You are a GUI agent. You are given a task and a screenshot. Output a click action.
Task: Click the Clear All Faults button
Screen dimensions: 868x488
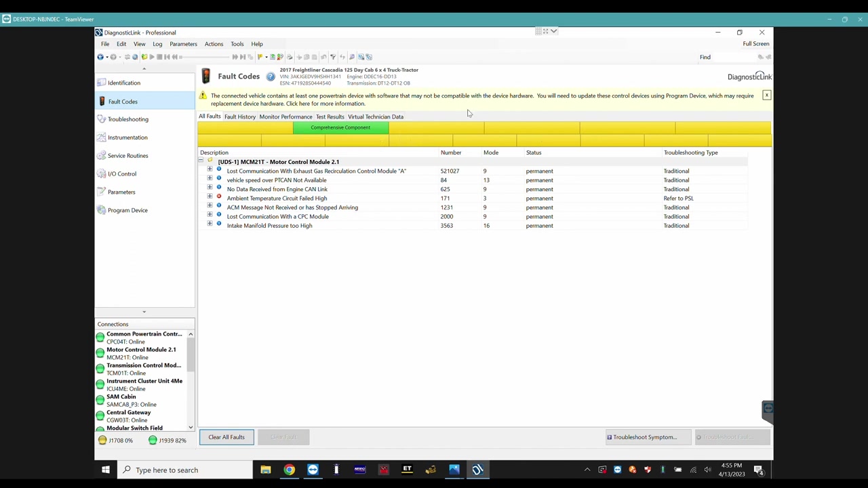click(226, 437)
